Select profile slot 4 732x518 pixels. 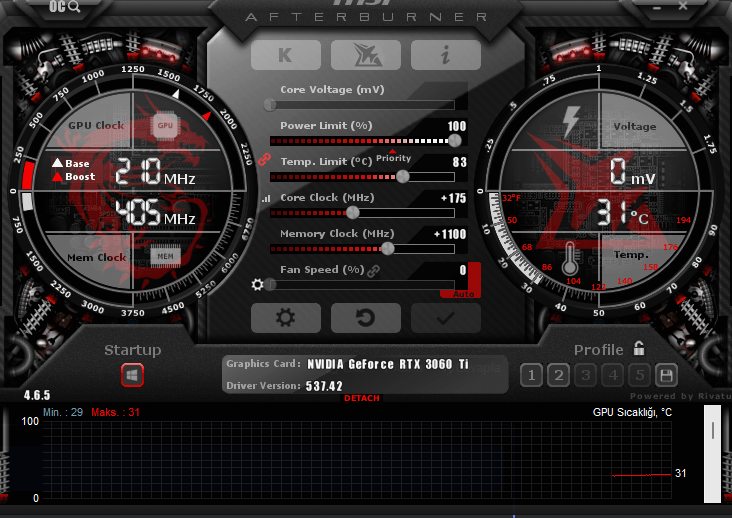(612, 375)
